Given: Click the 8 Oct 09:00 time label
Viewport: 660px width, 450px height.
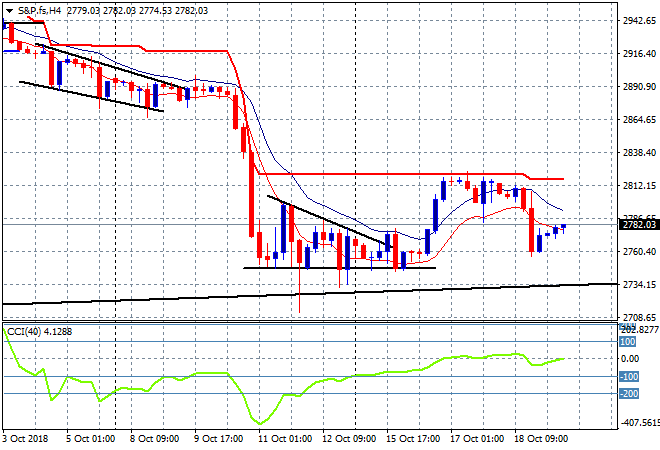Looking at the screenshot, I should pyautogui.click(x=154, y=439).
